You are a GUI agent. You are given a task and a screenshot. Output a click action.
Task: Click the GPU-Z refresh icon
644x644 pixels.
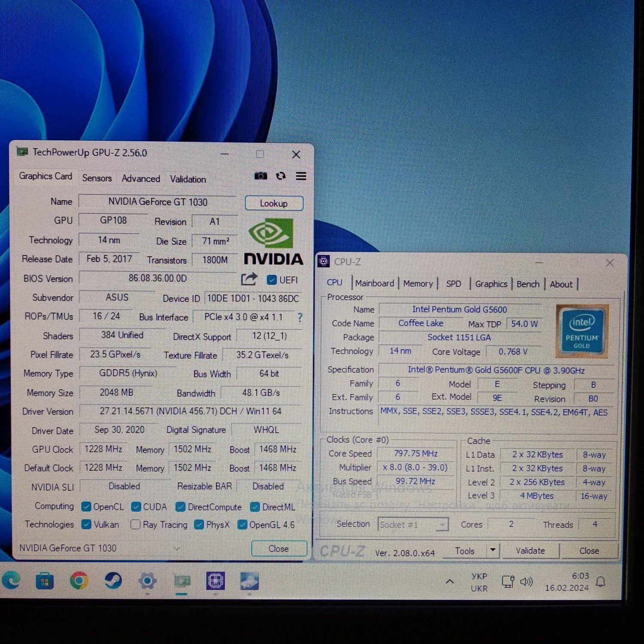(x=281, y=176)
